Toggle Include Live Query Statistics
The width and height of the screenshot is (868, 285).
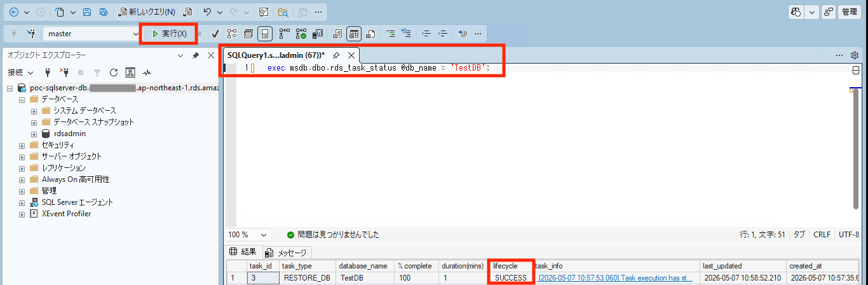[301, 33]
